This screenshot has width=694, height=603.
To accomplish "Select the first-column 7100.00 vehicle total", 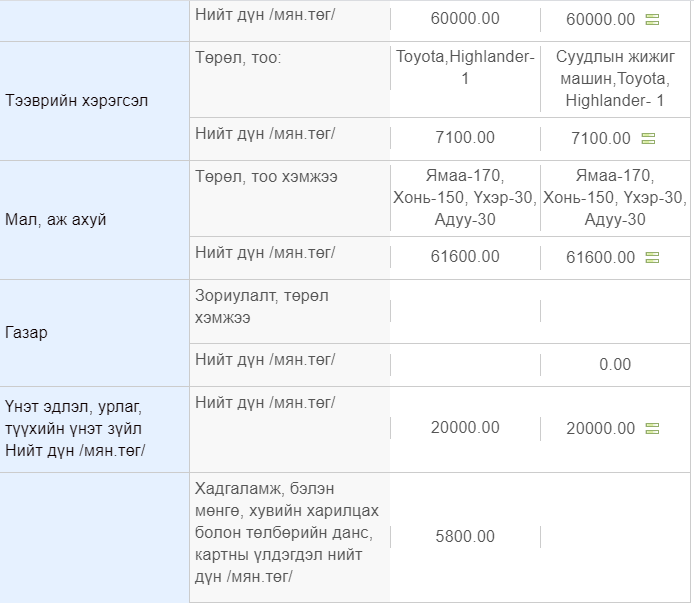I will tap(465, 138).
